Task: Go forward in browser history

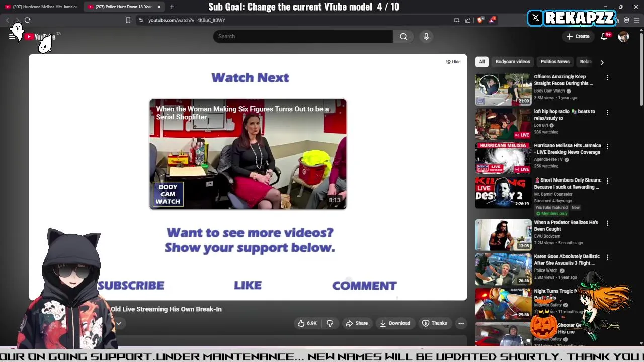Action: pos(17,20)
